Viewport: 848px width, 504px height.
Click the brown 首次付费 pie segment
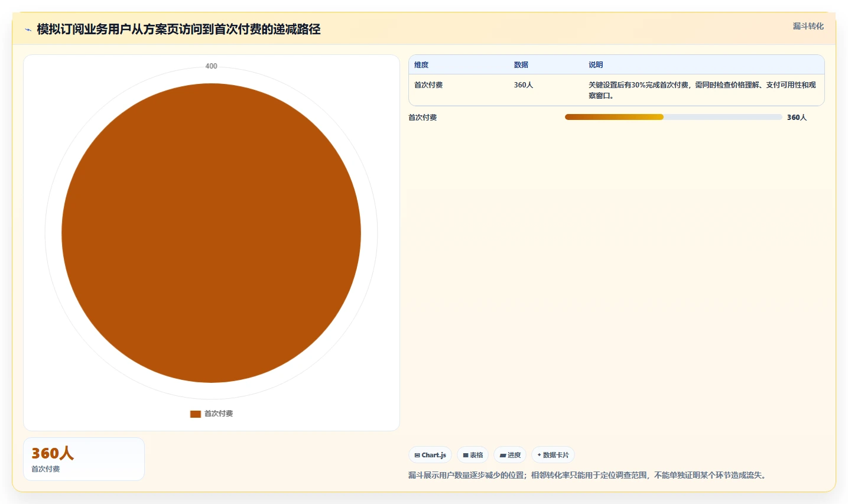tap(211, 233)
